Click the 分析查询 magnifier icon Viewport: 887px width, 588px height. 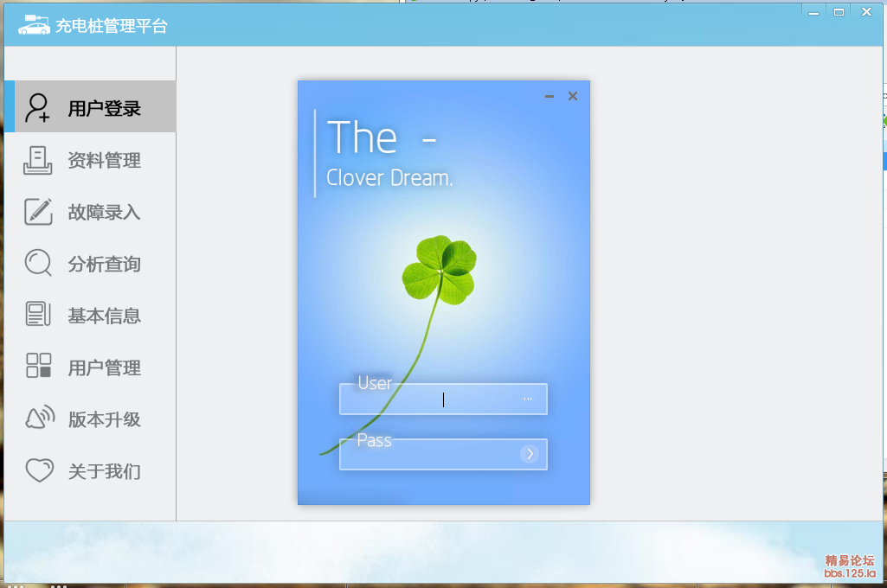pyautogui.click(x=38, y=263)
